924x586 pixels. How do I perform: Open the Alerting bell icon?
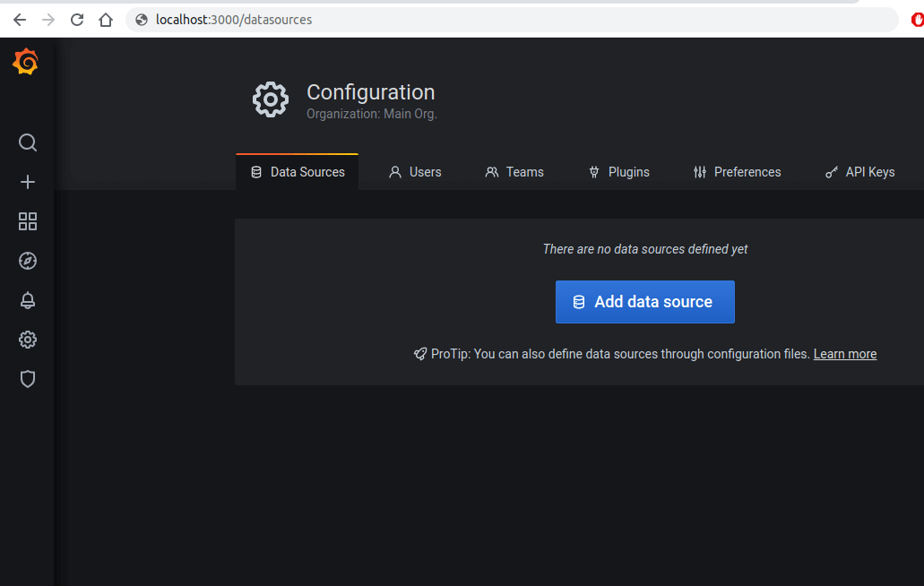[28, 300]
